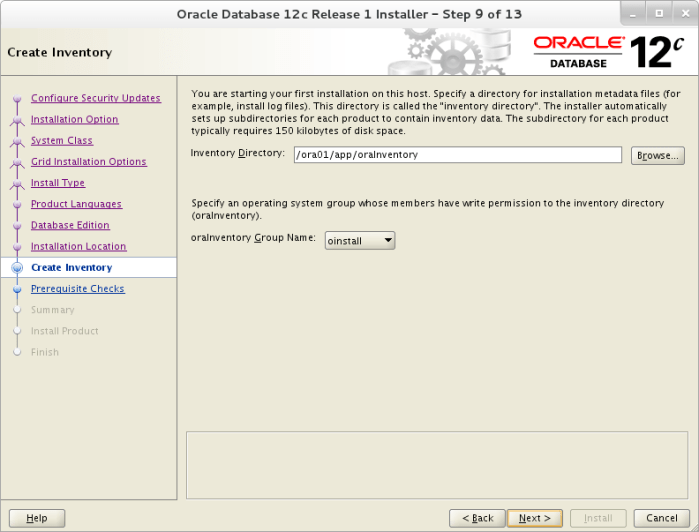Select the Install Type step link
The height and width of the screenshot is (532, 699).
click(x=58, y=183)
